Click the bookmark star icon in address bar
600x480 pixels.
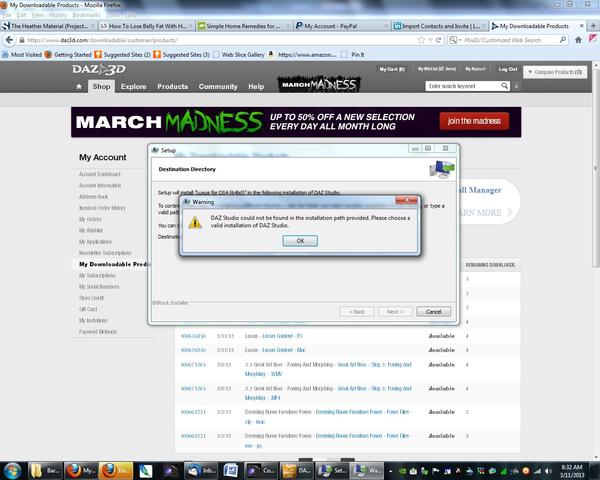tap(421, 40)
